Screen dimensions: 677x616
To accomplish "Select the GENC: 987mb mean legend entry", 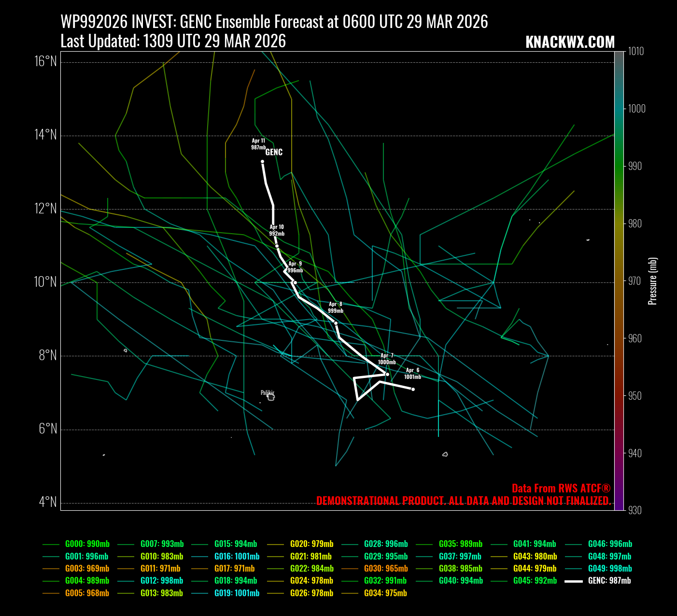I will pos(609,581).
